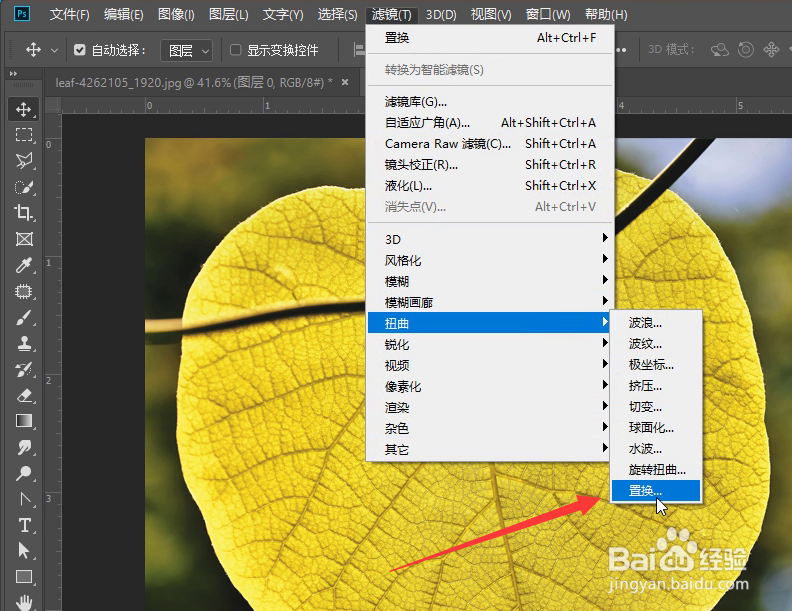Click the Move tool icon in options bar
The height and width of the screenshot is (611, 792).
point(33,50)
